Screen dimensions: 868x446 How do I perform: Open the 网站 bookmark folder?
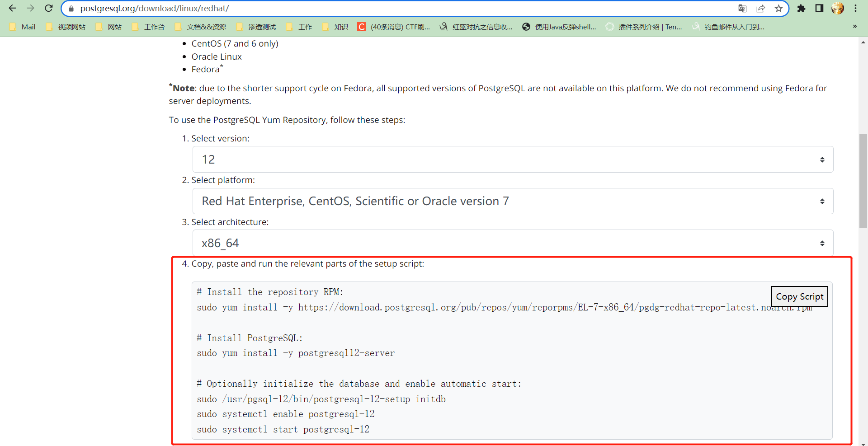click(x=108, y=27)
